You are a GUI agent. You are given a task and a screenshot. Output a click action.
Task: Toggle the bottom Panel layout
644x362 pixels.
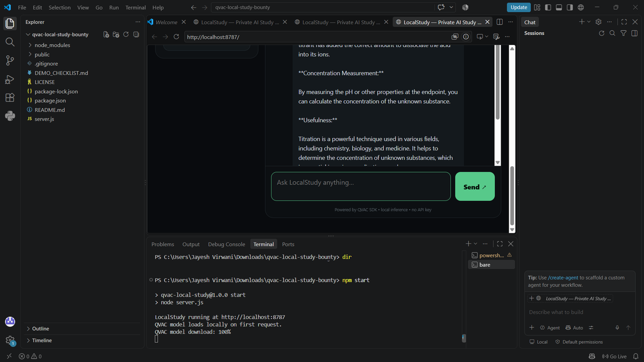click(559, 8)
